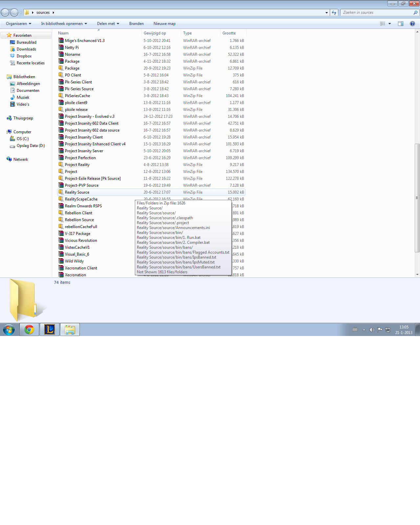
Task: Click the Back navigation arrow
Action: [x=5, y=12]
